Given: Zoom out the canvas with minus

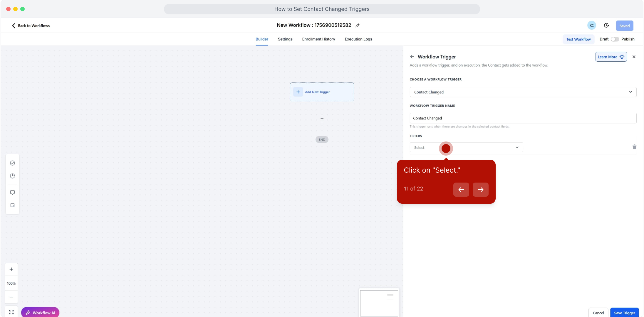Looking at the screenshot, I should coord(11,297).
